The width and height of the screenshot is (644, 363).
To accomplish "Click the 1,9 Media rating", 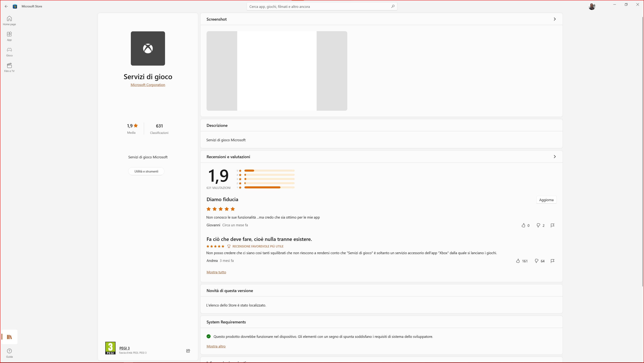I will [132, 129].
